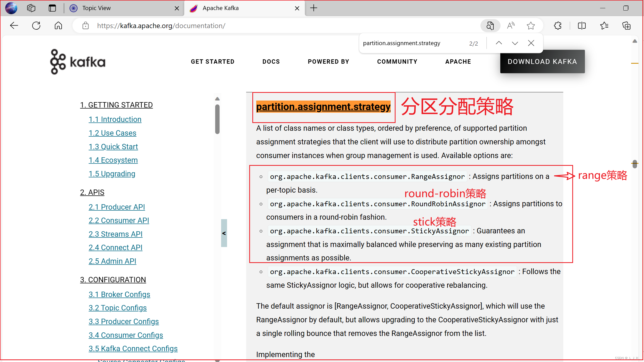Click the sidebar navigation scrollbar thumb

217,119
